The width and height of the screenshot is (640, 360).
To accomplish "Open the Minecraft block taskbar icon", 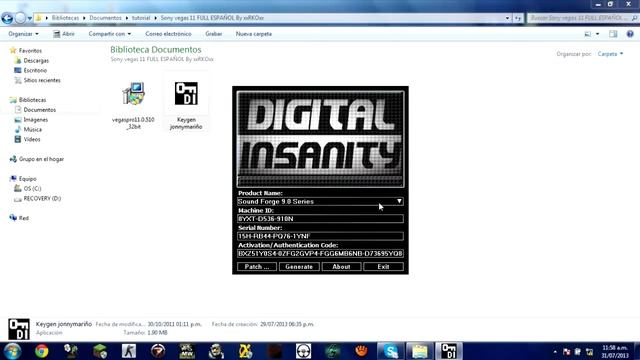I will pos(100,351).
